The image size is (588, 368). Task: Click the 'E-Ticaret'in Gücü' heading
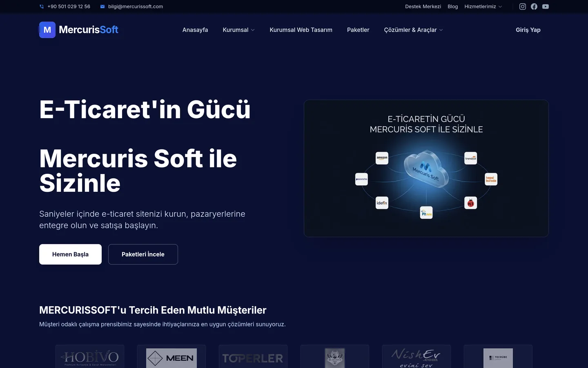(x=145, y=110)
